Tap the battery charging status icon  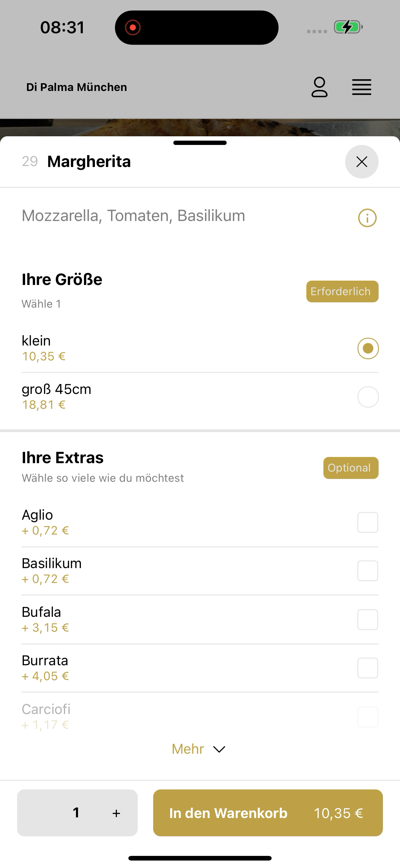click(x=348, y=27)
